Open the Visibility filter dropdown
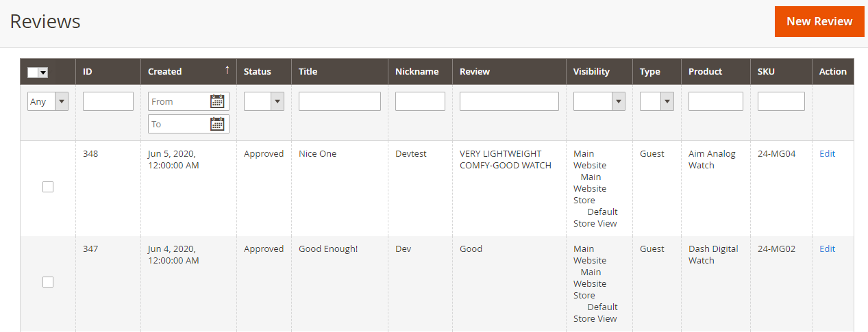 [599, 101]
